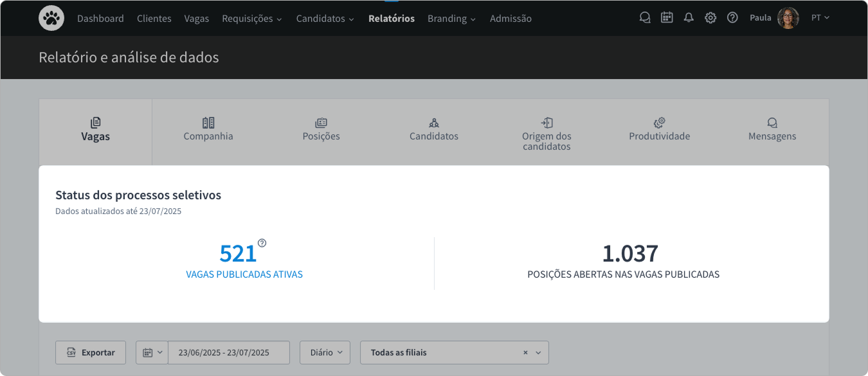Image resolution: width=868 pixels, height=376 pixels.
Task: Select the paw logo in the top bar
Action: 51,18
